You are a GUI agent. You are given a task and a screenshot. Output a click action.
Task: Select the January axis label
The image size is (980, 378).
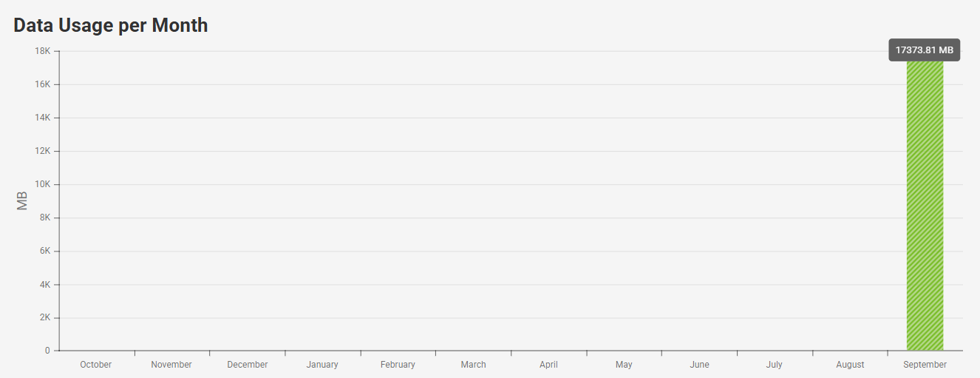(x=322, y=365)
